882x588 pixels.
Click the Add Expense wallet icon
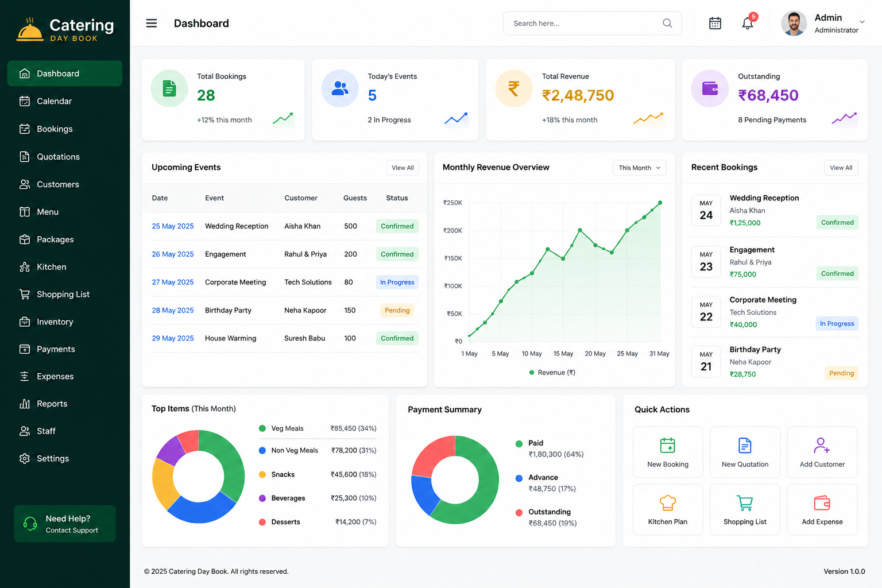click(x=822, y=503)
